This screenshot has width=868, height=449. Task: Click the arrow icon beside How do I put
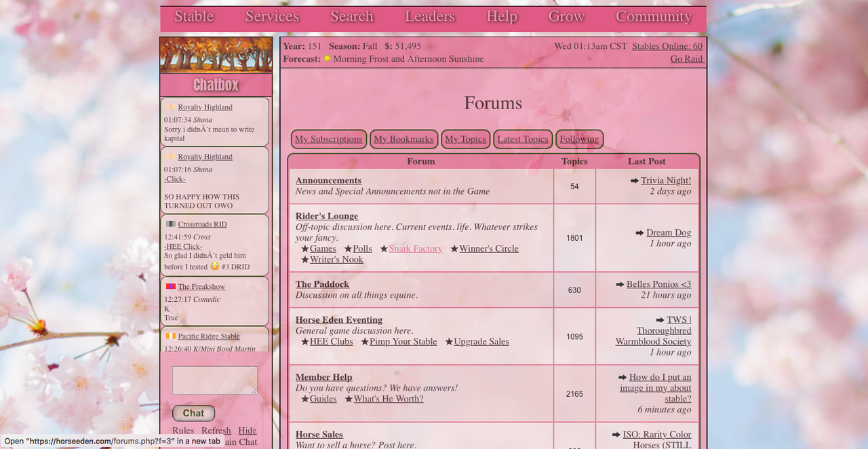coord(623,377)
